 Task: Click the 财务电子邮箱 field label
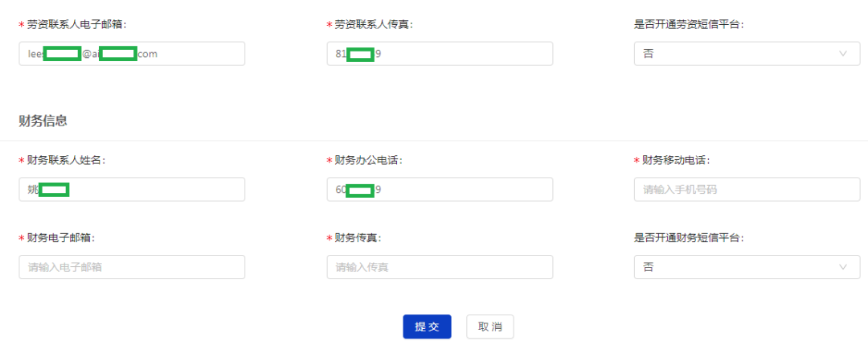click(x=67, y=237)
